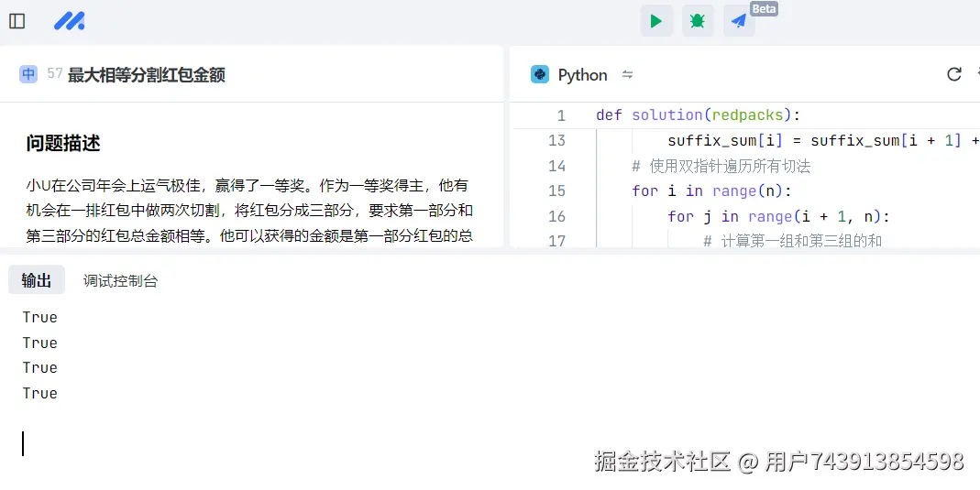Click the 问题描述 heading
Viewport: 980px width, 490px height.
coord(63,143)
